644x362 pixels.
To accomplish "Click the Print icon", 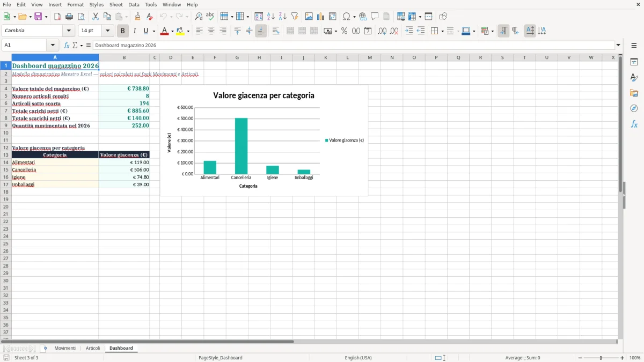I will [x=69, y=17].
